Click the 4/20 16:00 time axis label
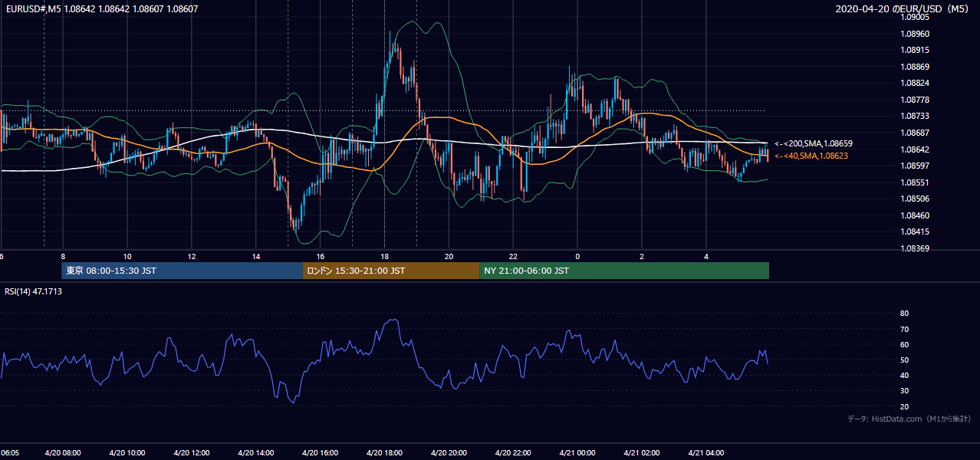Viewport: 980px width, 460px height. coord(320,453)
